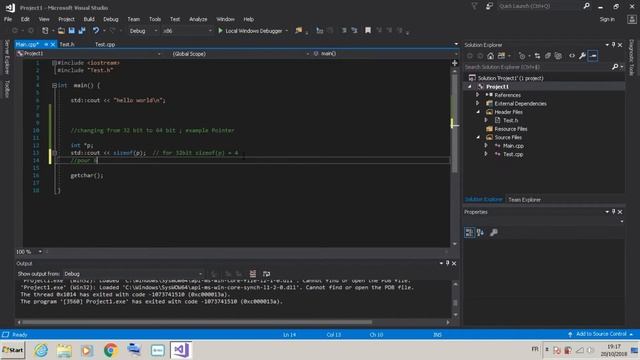Click Add to Source Control
640x360 pixels.
coord(601,334)
